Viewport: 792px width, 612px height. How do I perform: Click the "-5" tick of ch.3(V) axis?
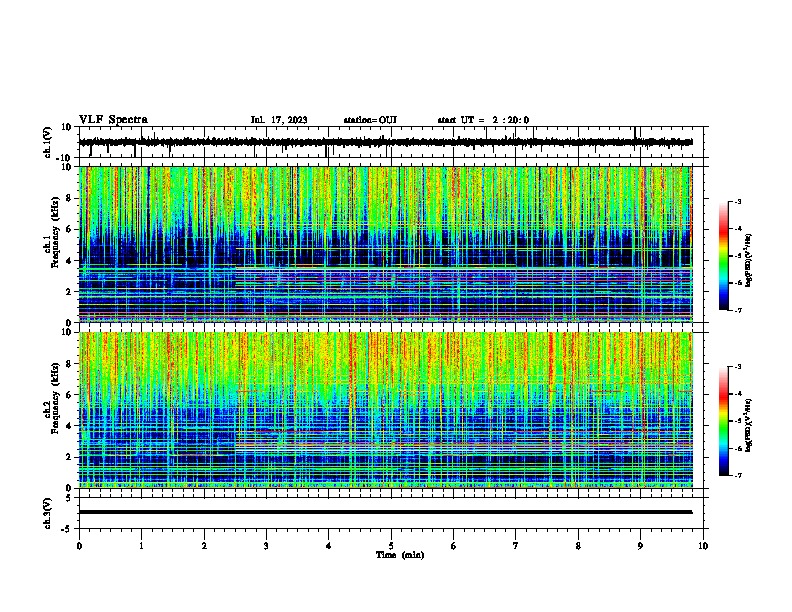pos(67,529)
